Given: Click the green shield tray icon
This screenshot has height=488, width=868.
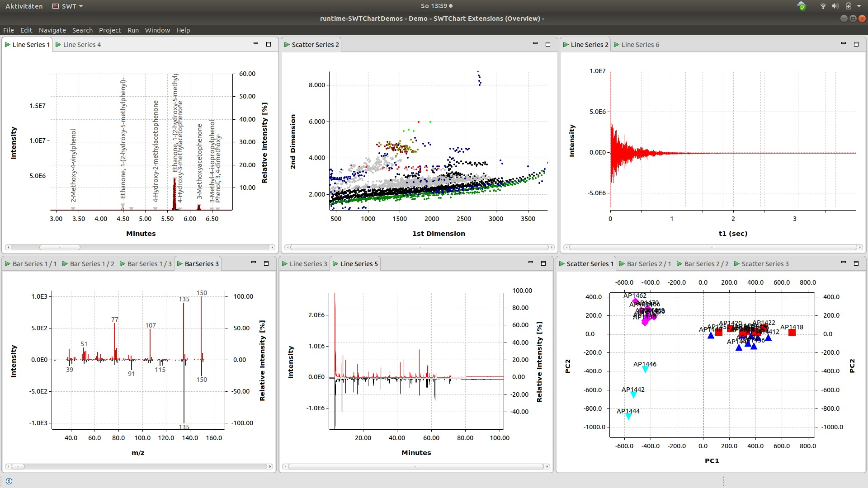Looking at the screenshot, I should pyautogui.click(x=802, y=6).
